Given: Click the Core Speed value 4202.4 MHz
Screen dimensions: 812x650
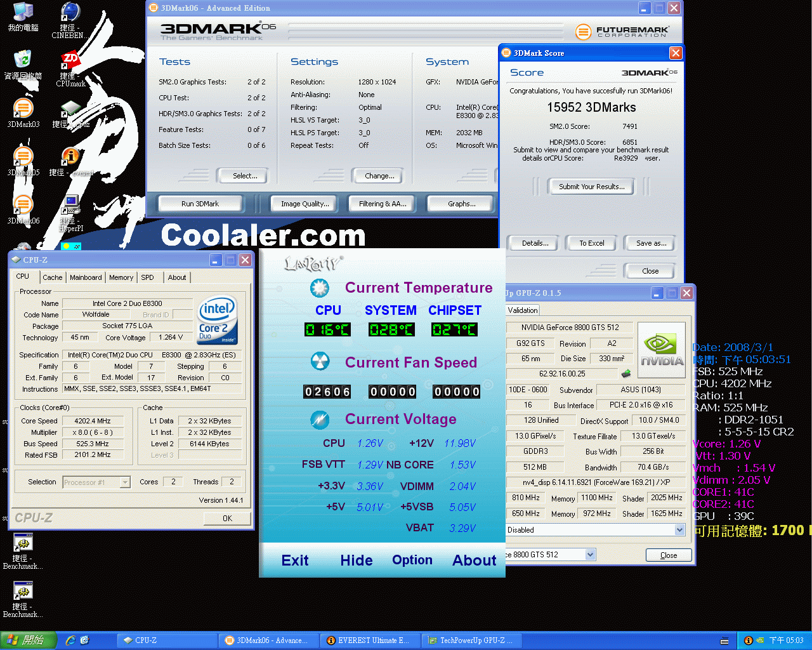Looking at the screenshot, I should coord(93,421).
